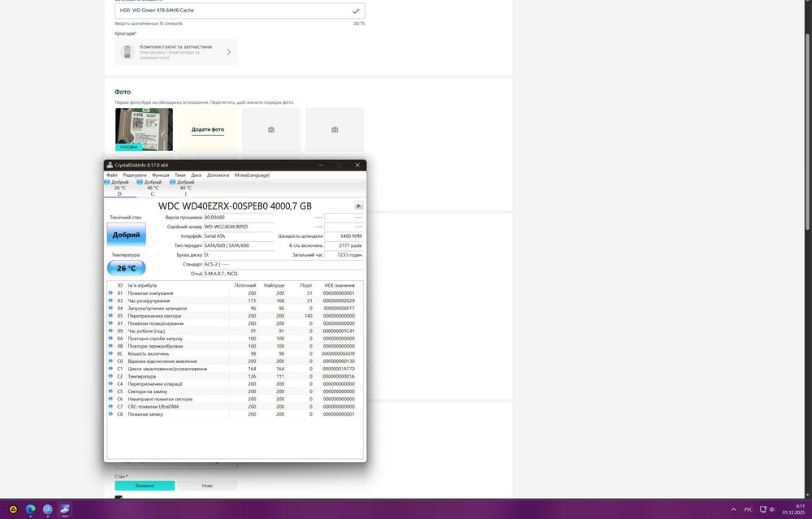The height and width of the screenshot is (519, 812).
Task: Click the 7233 годин total hours value
Action: coord(343,255)
